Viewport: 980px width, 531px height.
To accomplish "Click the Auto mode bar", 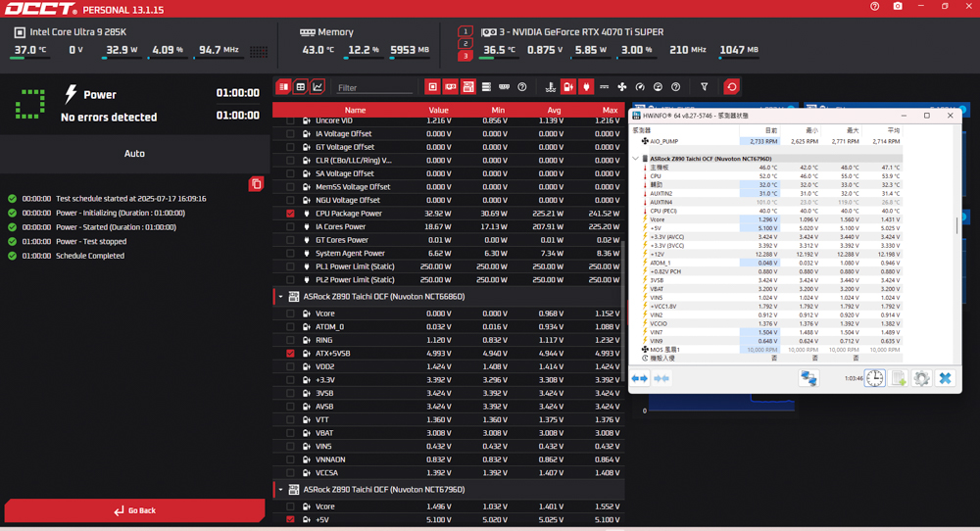I will pyautogui.click(x=134, y=153).
